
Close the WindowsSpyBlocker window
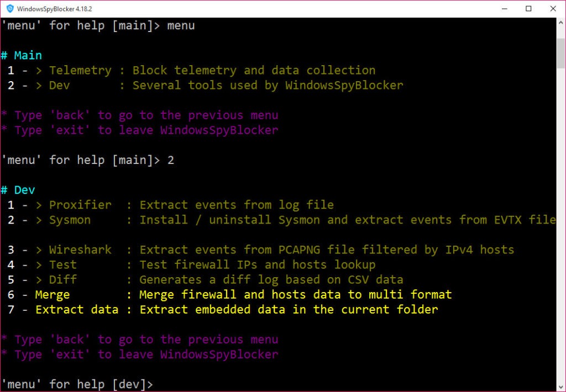click(553, 9)
